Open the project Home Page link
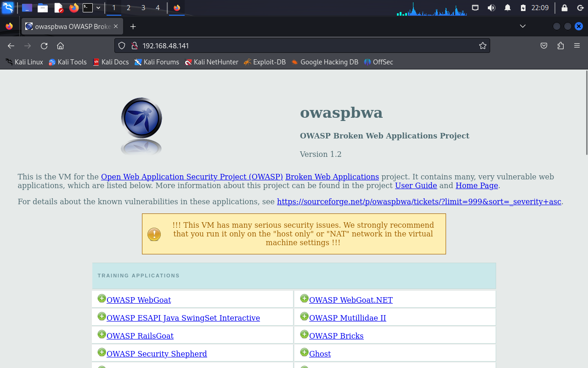Viewport: 588px width, 368px height. pos(477,185)
